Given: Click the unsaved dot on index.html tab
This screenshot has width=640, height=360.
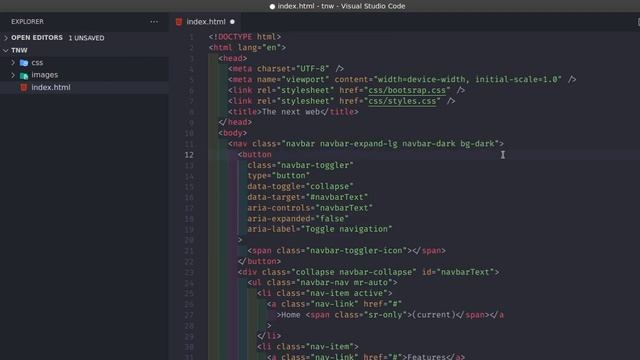Looking at the screenshot, I should tap(232, 22).
